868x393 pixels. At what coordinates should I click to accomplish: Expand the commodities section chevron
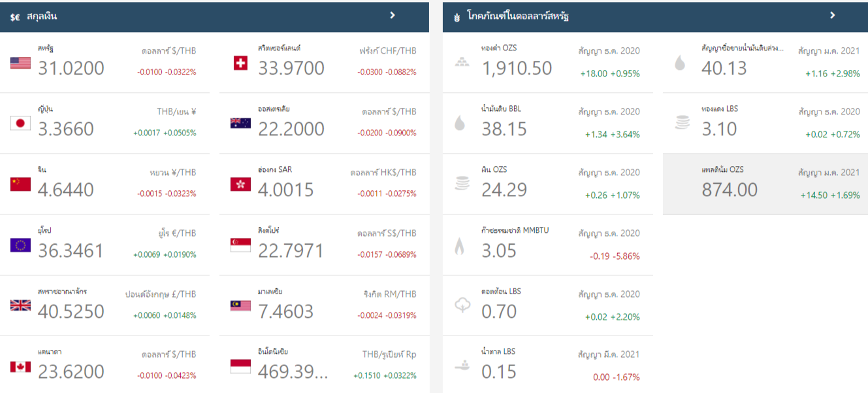(833, 15)
